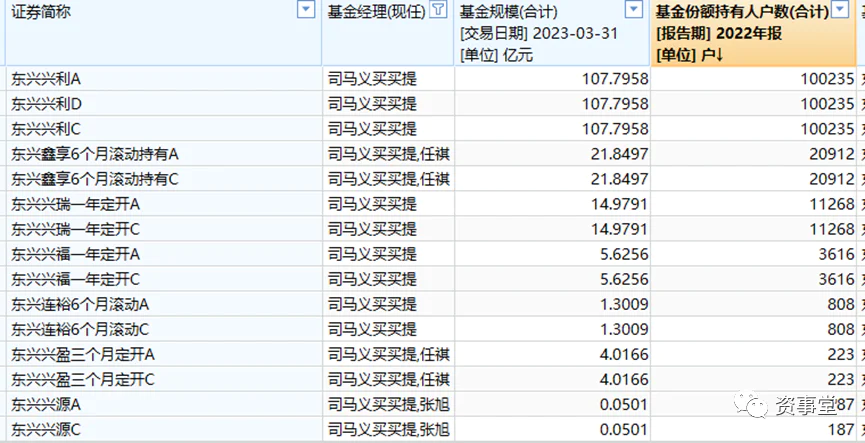Expand the 证券简称 column dropdown arrow

306,11
